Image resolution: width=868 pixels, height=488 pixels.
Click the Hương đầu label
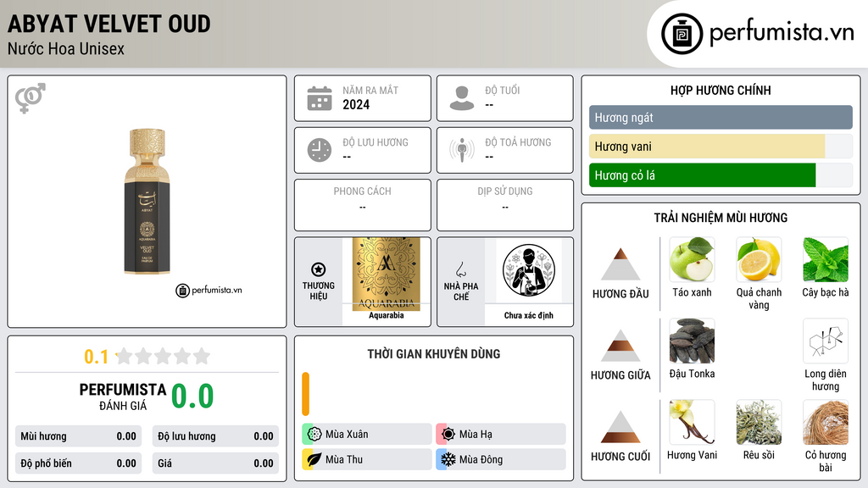tap(620, 294)
